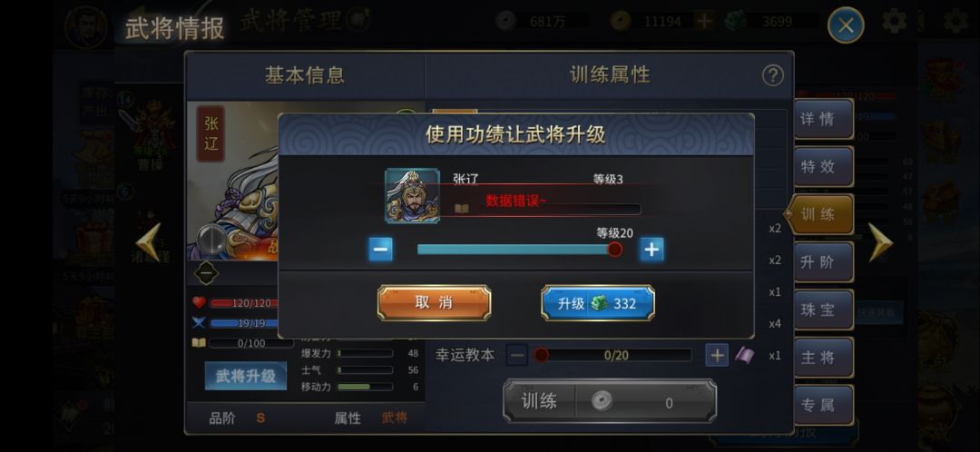
Task: Click the gold plus icon beside 11194
Action: 704,21
